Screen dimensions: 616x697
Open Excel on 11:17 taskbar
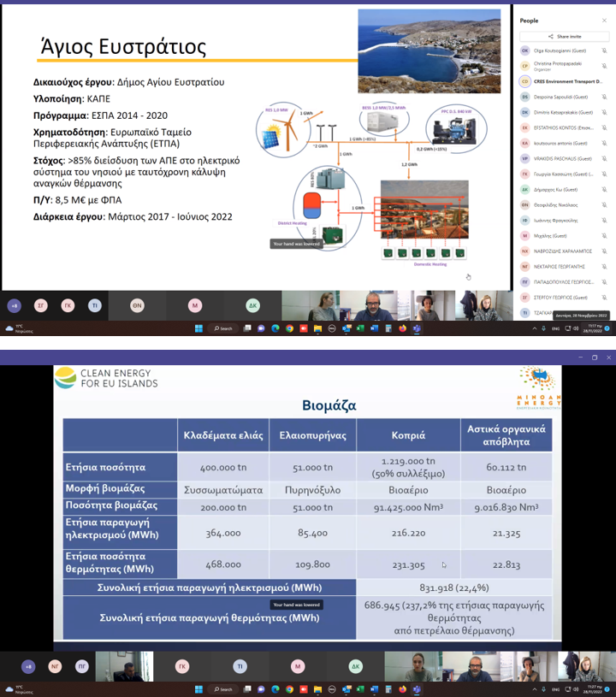click(360, 328)
